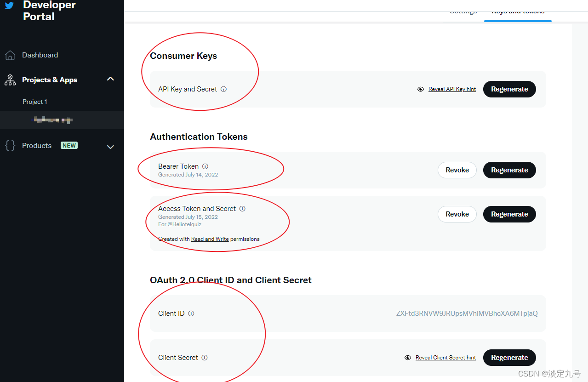588x382 pixels.
Task: Click info icon next to Client Secret
Action: point(205,358)
